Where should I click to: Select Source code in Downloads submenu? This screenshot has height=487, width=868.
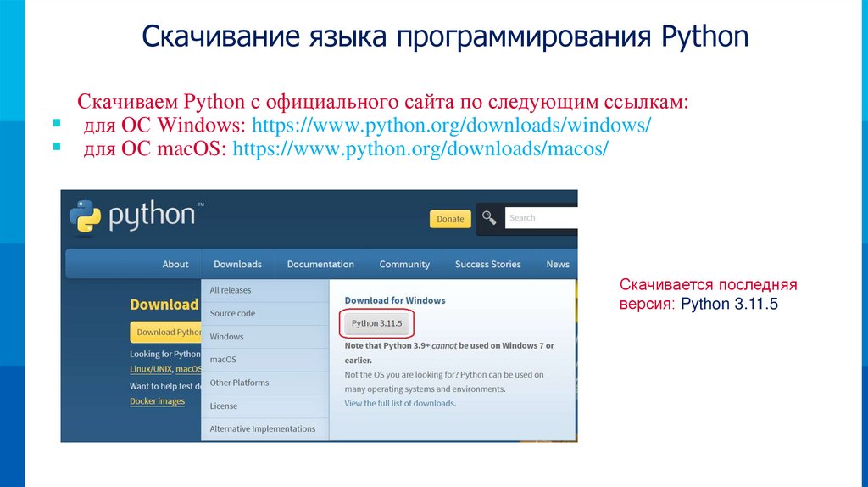[x=265, y=314]
